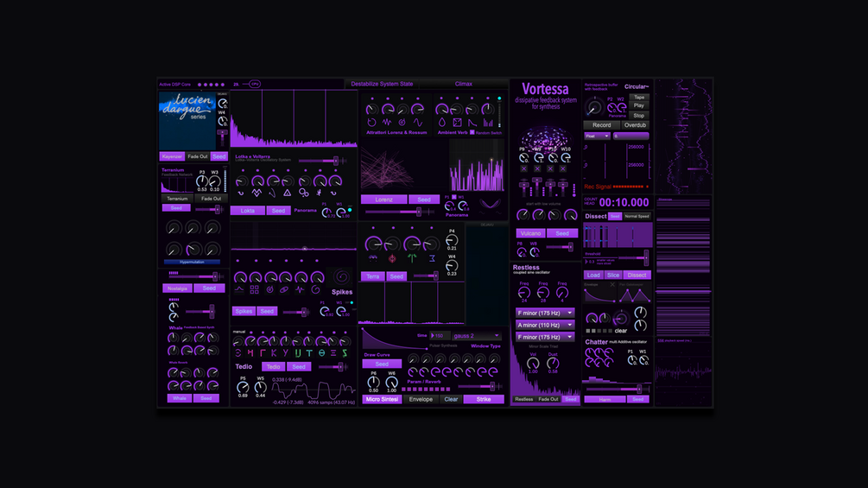Click the Draw Curve envelope display

click(396, 339)
